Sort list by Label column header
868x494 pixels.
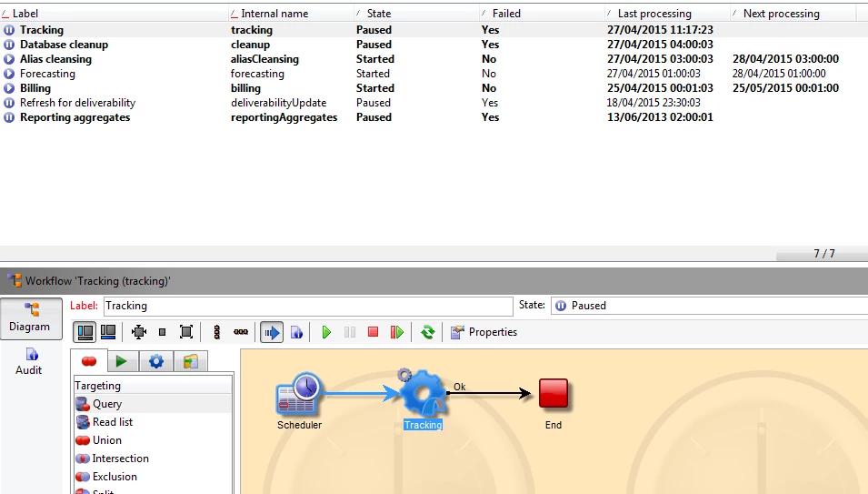[x=115, y=14]
